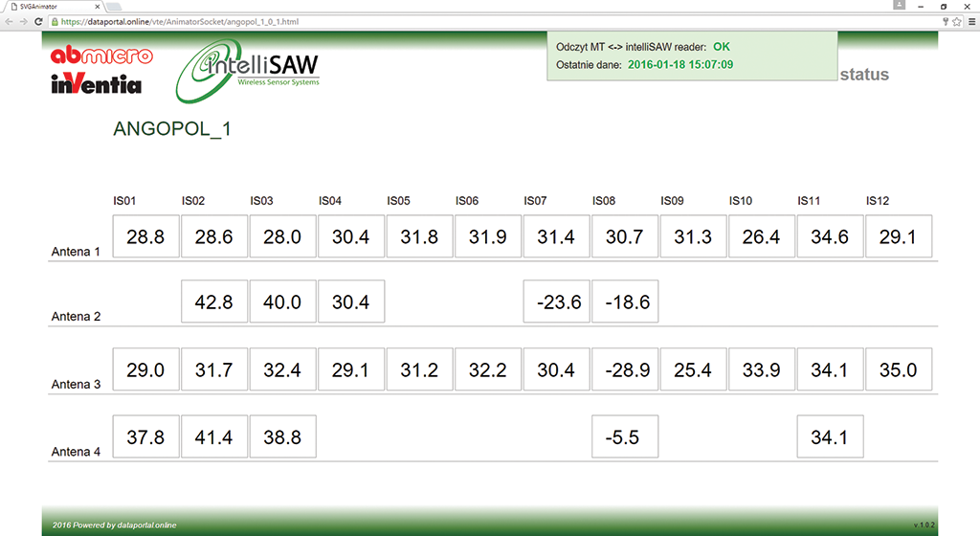The height and width of the screenshot is (536, 980).
Task: Click the inVentia logo
Action: (x=96, y=85)
